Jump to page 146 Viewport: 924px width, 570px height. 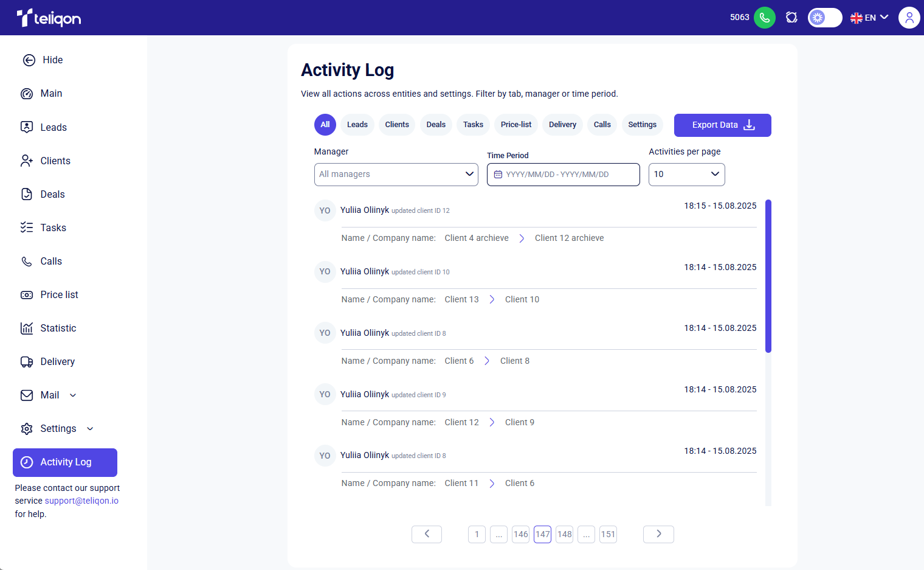point(521,535)
